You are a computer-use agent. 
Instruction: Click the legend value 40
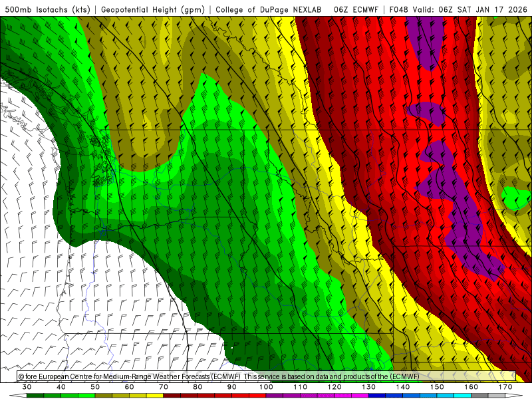click(x=61, y=387)
